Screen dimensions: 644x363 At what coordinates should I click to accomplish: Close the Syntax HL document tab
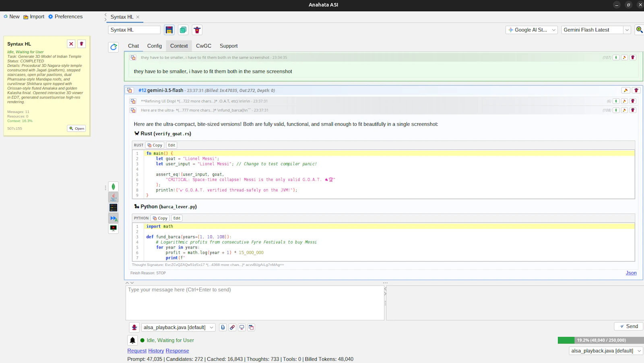tap(138, 17)
